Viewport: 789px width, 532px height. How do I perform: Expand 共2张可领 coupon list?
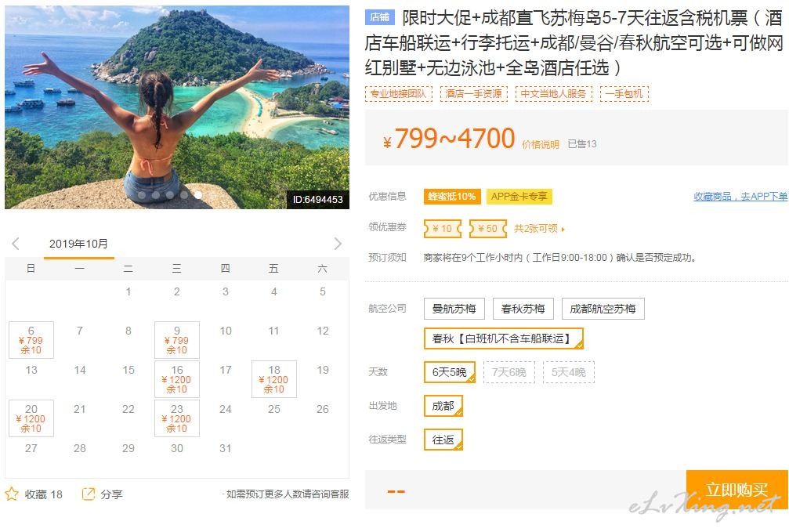[x=539, y=229]
